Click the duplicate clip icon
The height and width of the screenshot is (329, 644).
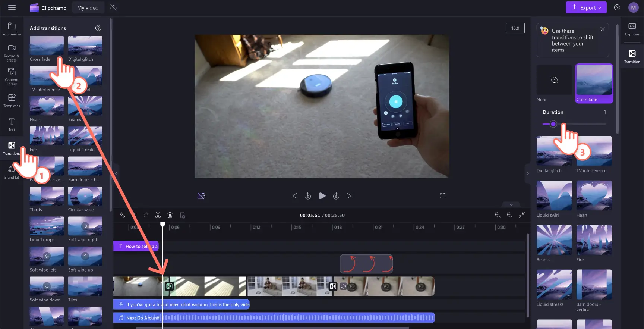[x=182, y=215]
